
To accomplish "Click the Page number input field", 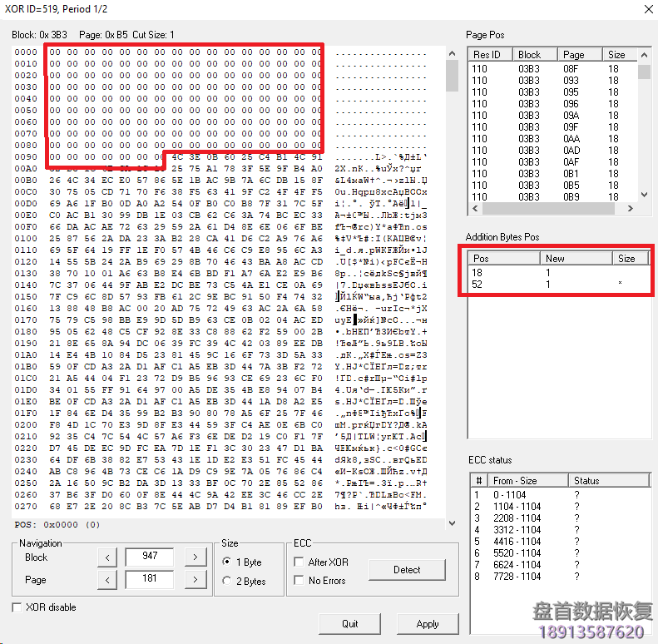I will pyautogui.click(x=150, y=579).
